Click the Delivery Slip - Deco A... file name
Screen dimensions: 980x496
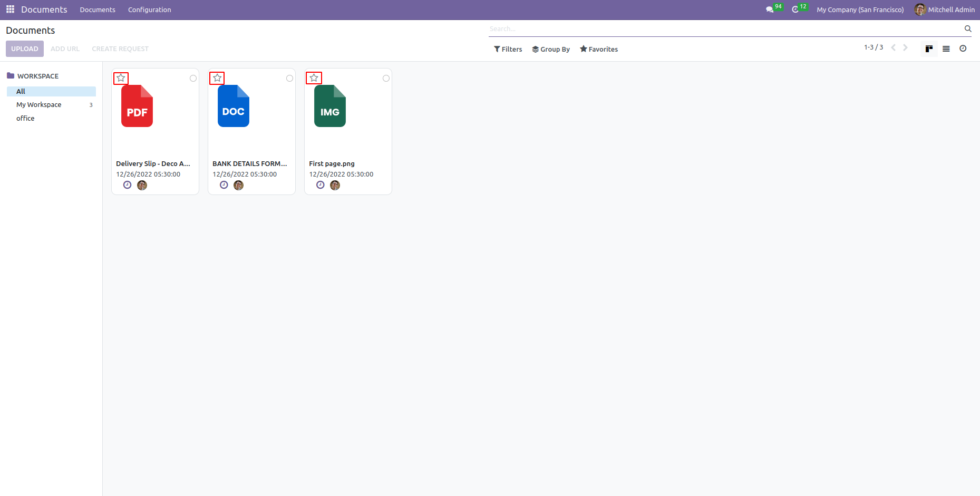click(x=153, y=164)
